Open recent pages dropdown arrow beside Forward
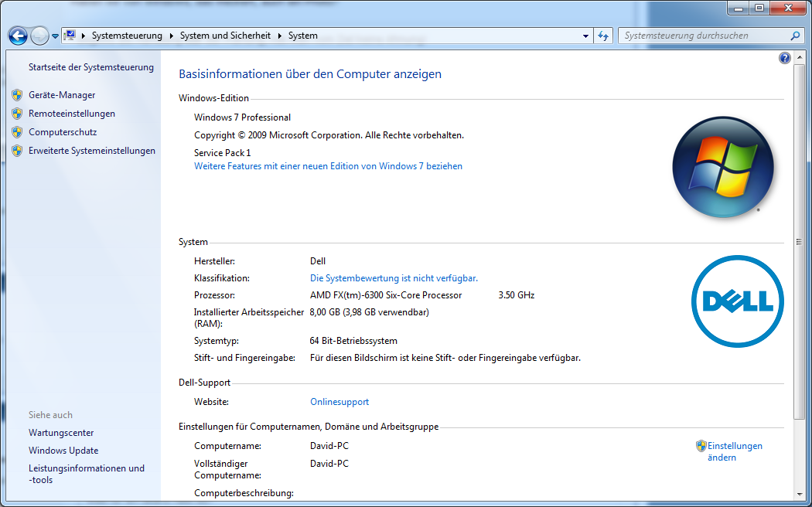812x507 pixels. coord(55,36)
